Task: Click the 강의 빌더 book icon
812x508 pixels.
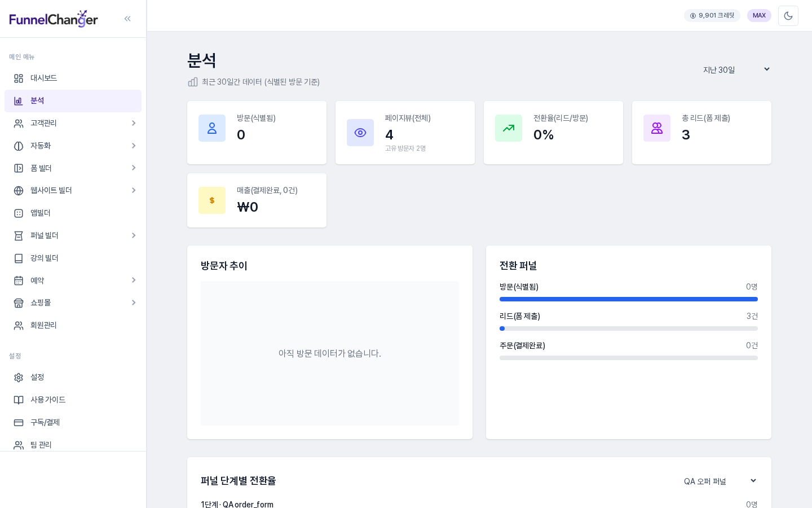Action: [19, 259]
